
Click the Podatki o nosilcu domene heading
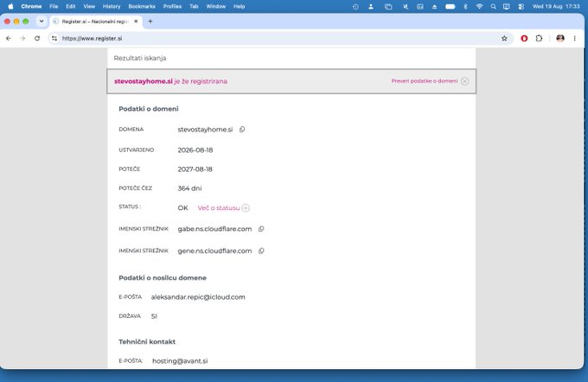click(163, 277)
